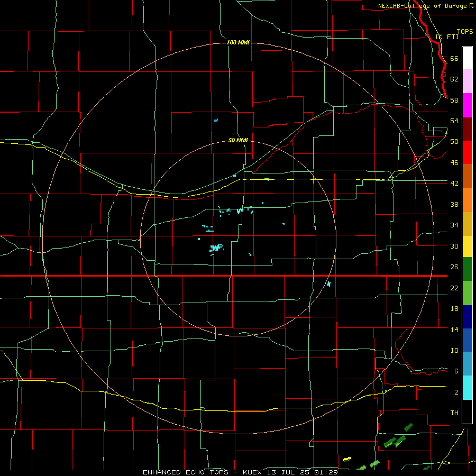Click the legend value '14'

[454, 329]
